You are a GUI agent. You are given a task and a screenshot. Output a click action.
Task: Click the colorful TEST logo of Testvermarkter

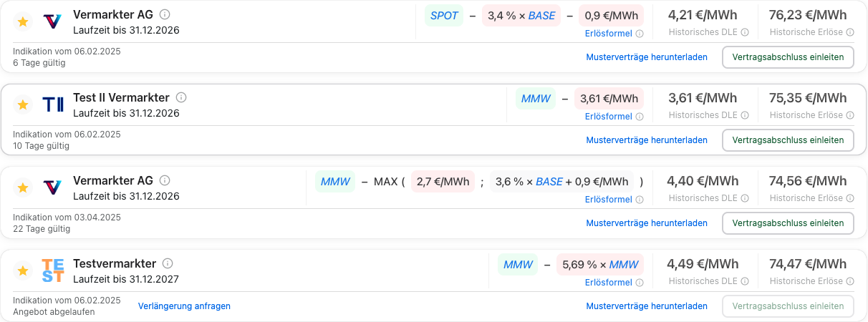(53, 271)
